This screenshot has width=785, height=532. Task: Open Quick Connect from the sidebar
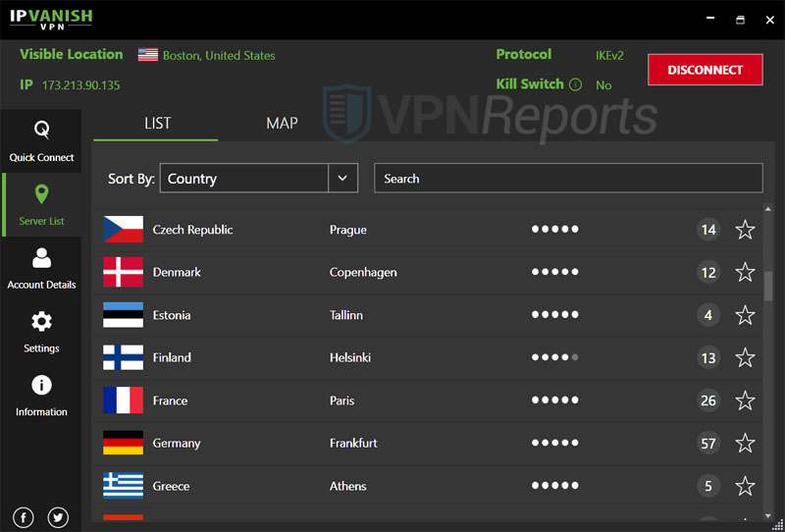[x=41, y=140]
